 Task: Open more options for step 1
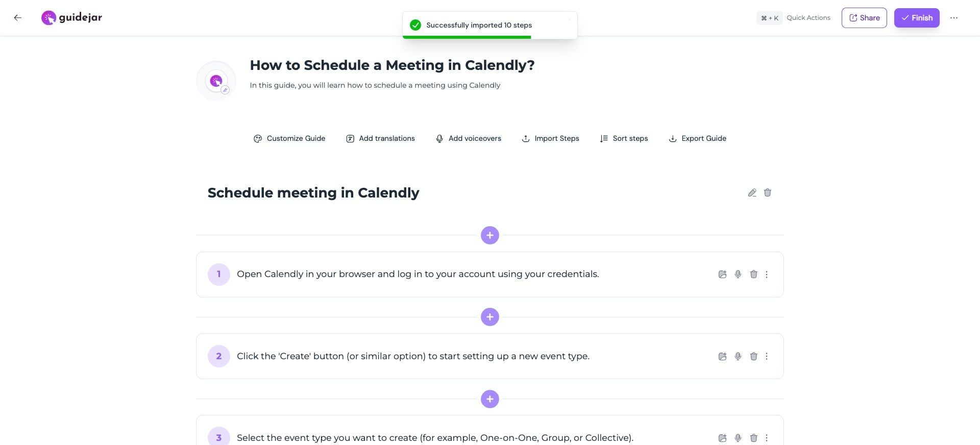(x=766, y=274)
